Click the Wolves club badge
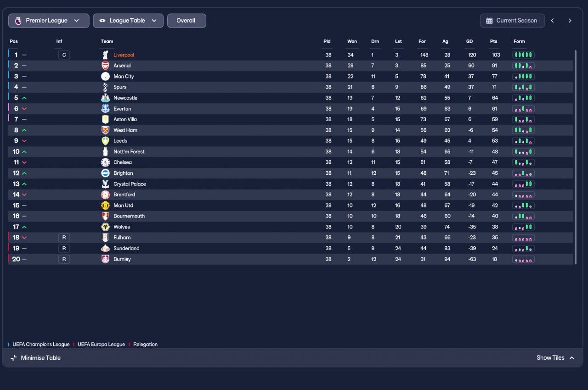This screenshot has width=588, height=390. (105, 227)
